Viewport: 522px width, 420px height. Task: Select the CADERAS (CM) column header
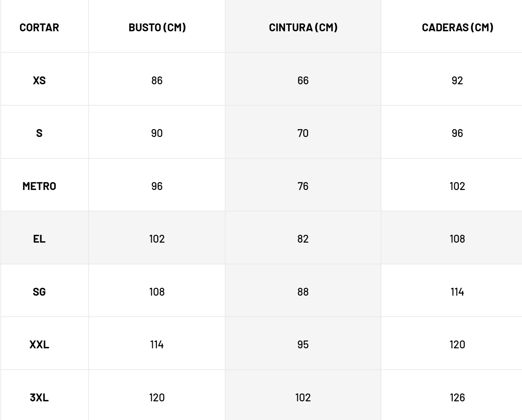[x=457, y=27]
